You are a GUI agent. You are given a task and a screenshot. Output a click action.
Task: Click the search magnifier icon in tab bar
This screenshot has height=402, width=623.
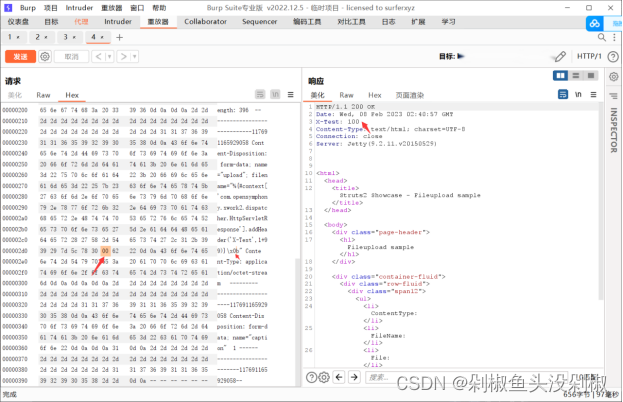(602, 37)
